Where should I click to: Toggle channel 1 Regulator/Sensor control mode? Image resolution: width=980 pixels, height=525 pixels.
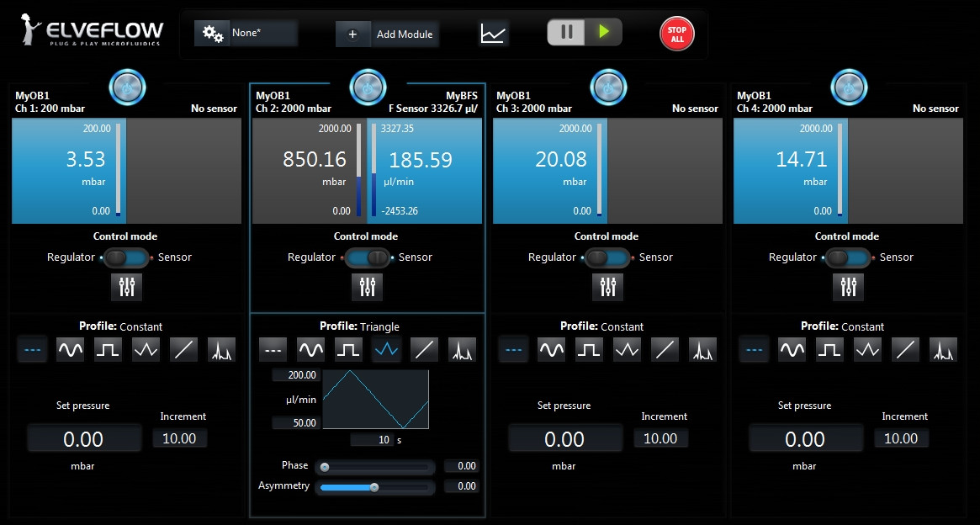click(126, 257)
